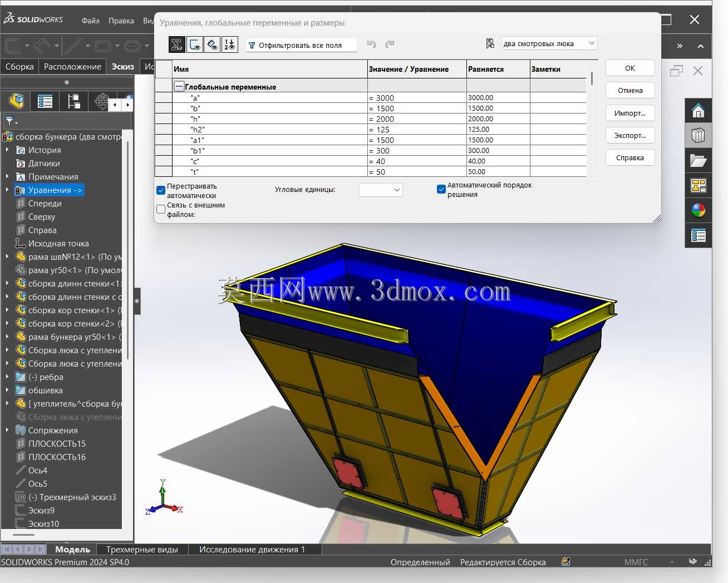Screen dimensions: 728x583
Task: Click the 'Экспорт...' button
Action: 630,135
